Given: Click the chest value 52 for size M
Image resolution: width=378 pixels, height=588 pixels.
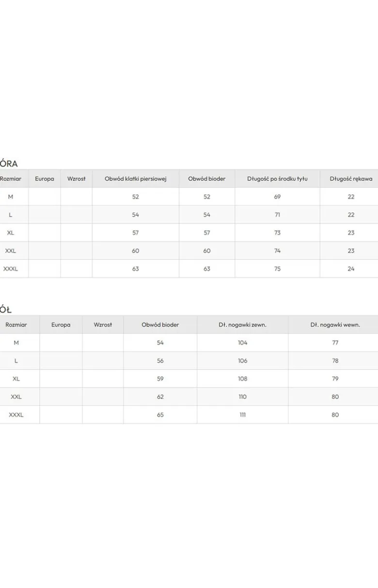Looking at the screenshot, I should click(136, 197).
